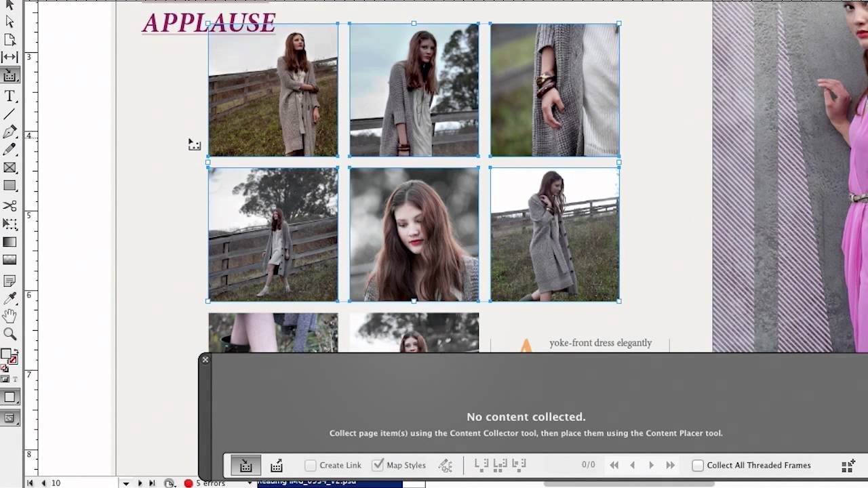
Task: Go to last item in conveyor
Action: click(x=670, y=465)
